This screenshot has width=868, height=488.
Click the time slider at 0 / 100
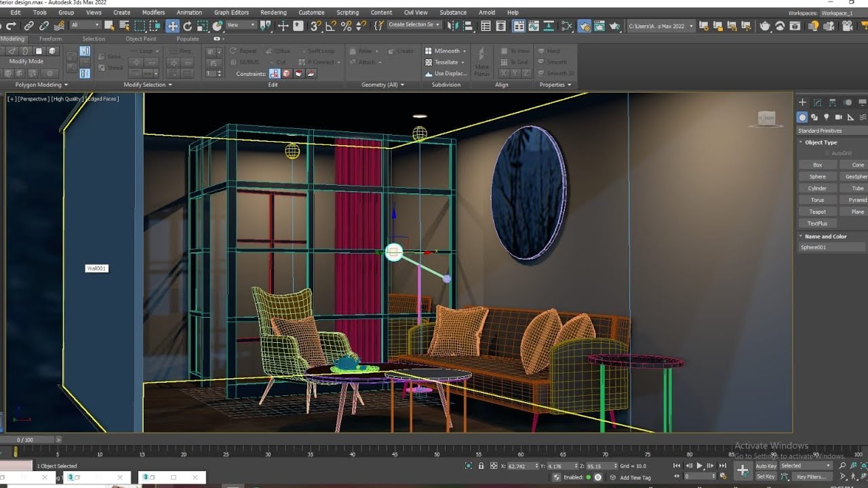tap(24, 440)
